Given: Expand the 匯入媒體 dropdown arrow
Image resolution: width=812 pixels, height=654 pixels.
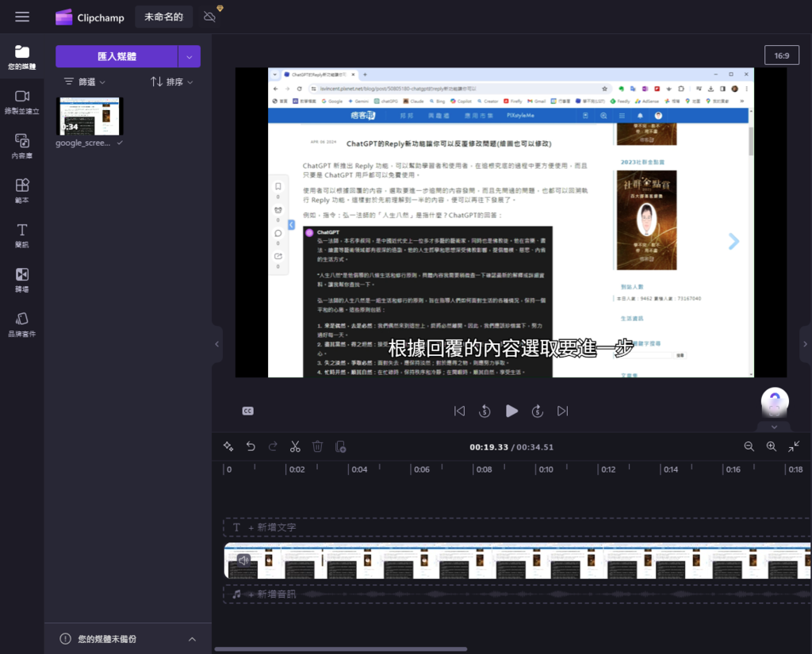Looking at the screenshot, I should (190, 56).
